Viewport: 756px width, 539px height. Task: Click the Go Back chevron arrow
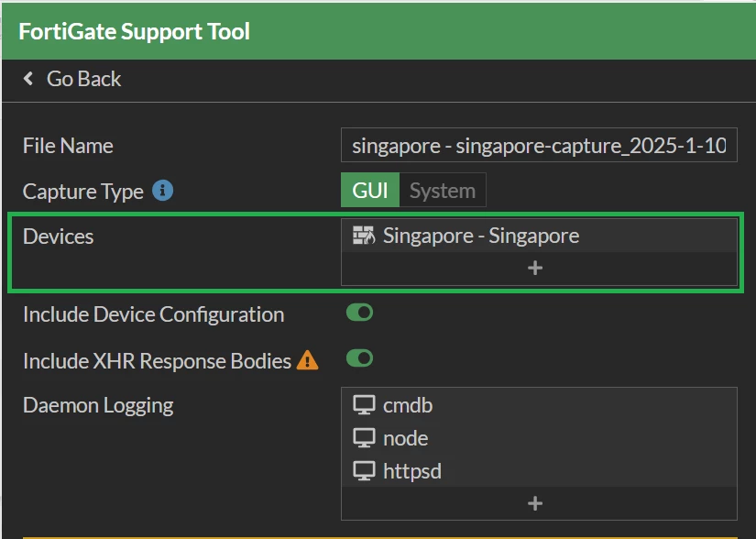28,79
